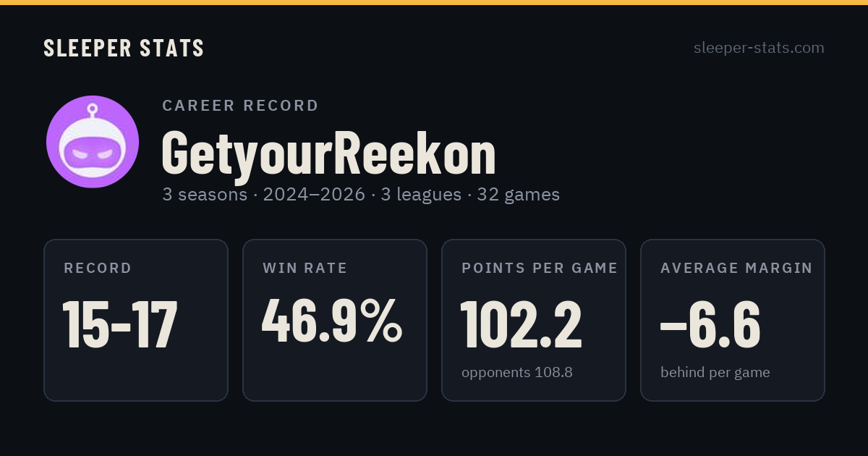Open the sleeper-stats.com link
This screenshot has width=868, height=456.
759,48
